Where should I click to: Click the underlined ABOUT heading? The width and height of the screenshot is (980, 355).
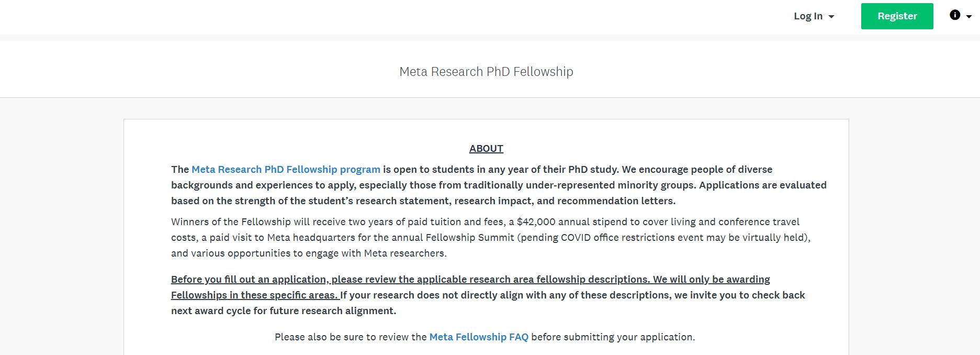point(486,148)
